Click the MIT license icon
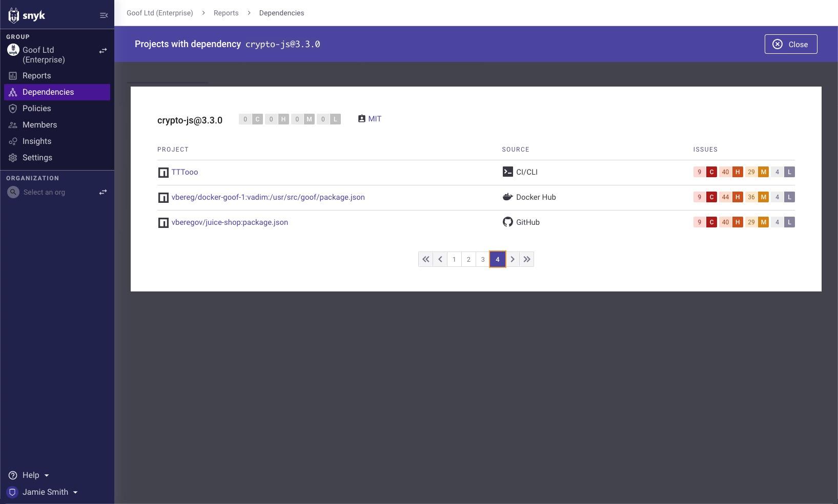The height and width of the screenshot is (504, 838). pos(361,118)
